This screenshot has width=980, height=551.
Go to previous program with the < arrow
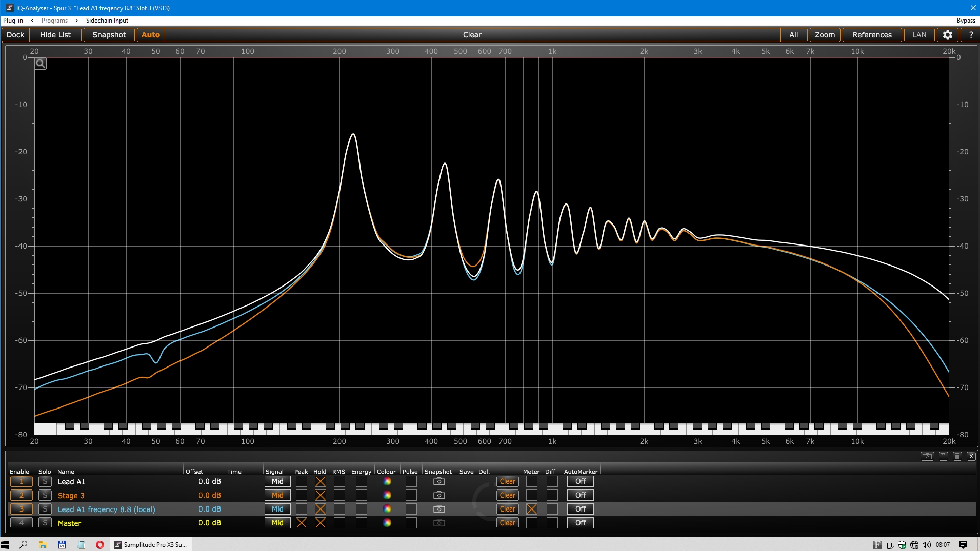click(x=32, y=21)
